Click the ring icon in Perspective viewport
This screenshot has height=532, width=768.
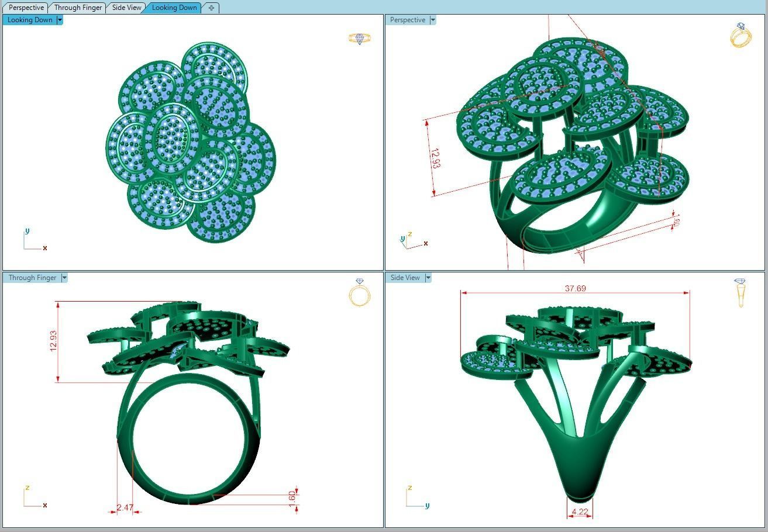click(x=741, y=35)
